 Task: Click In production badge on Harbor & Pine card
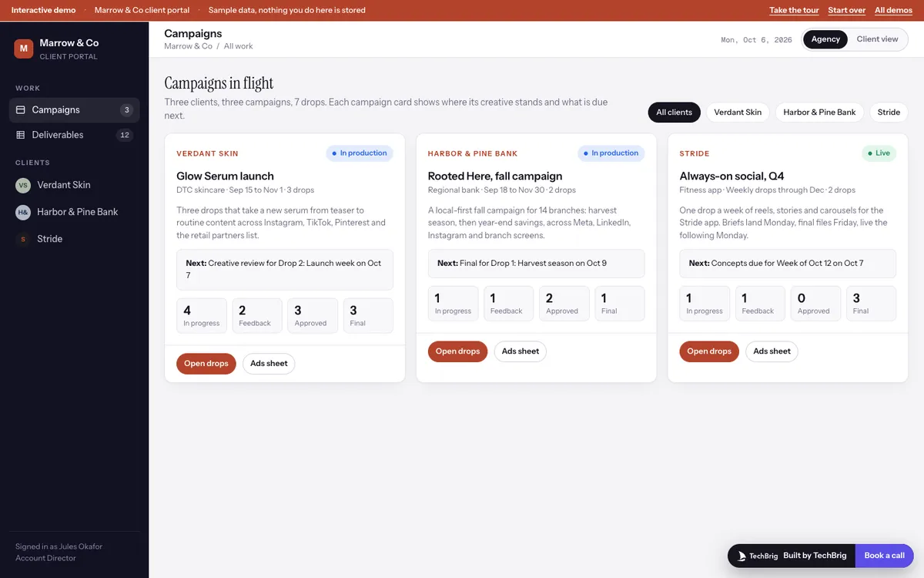point(611,153)
